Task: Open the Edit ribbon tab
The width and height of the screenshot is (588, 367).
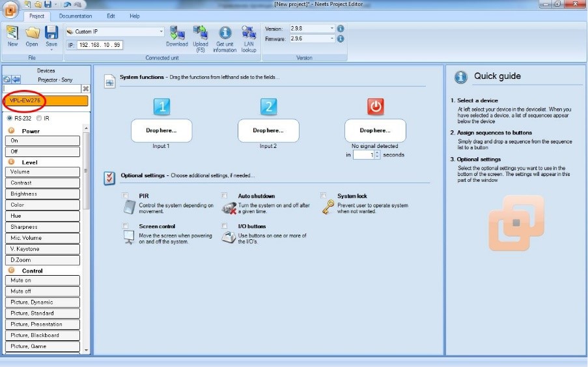Action: click(x=111, y=16)
